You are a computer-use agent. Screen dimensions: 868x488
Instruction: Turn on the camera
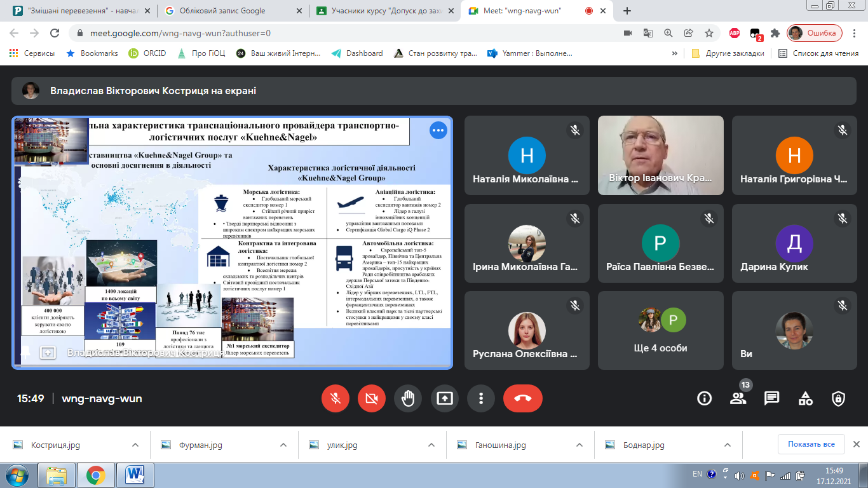pyautogui.click(x=372, y=398)
